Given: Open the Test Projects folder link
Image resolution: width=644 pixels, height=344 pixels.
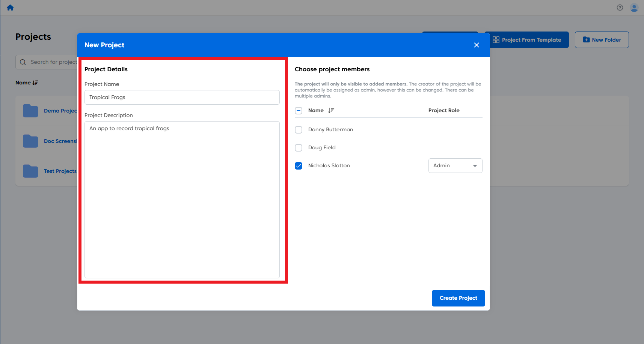Looking at the screenshot, I should pyautogui.click(x=60, y=171).
